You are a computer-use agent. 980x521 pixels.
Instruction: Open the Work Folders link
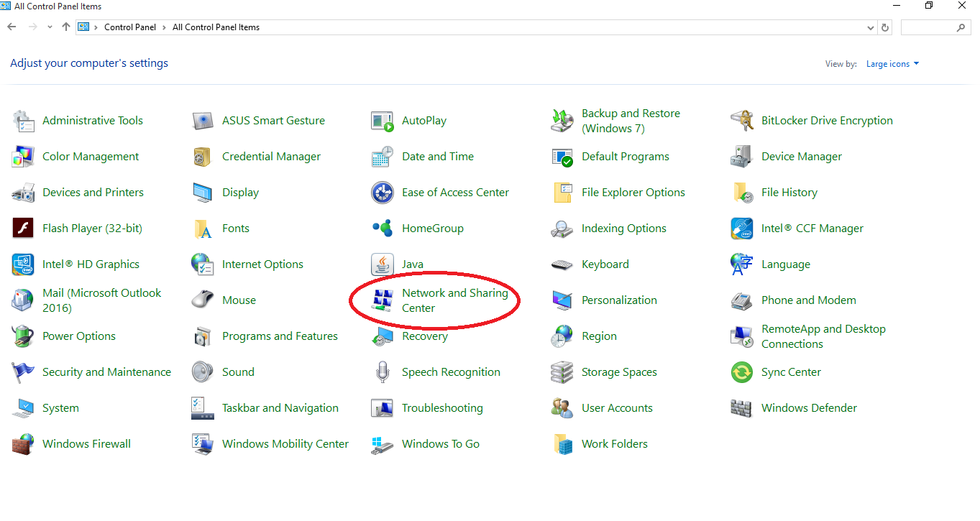615,444
